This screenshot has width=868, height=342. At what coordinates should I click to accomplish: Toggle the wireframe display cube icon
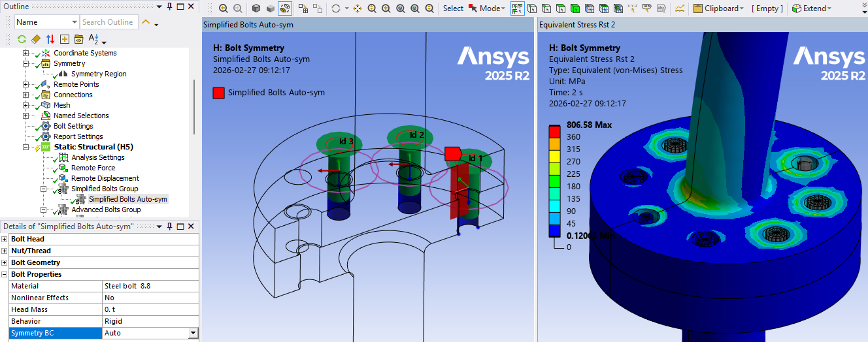pyautogui.click(x=256, y=8)
